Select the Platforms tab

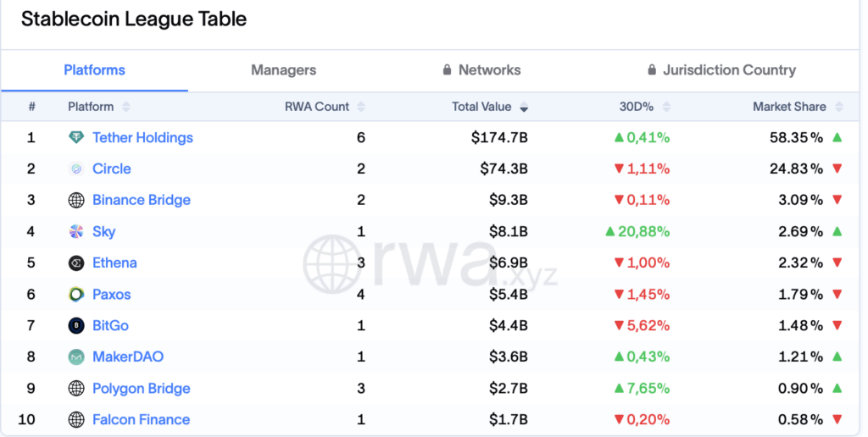click(94, 70)
